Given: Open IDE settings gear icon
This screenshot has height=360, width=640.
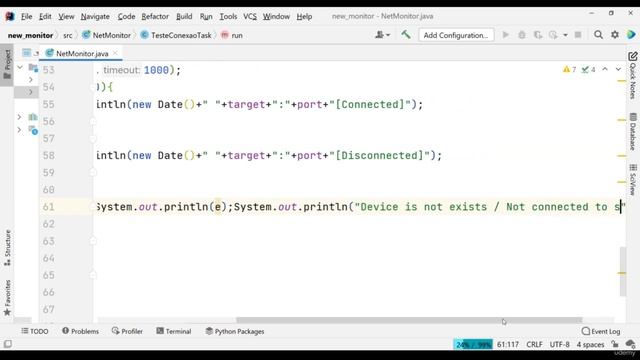Looking at the screenshot, I should 615,35.
